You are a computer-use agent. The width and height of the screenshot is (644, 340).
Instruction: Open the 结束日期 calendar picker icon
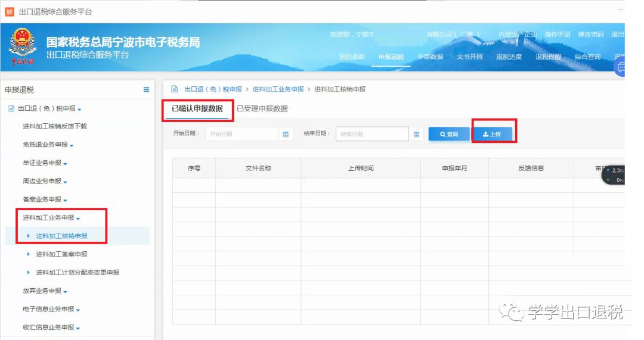tap(416, 134)
